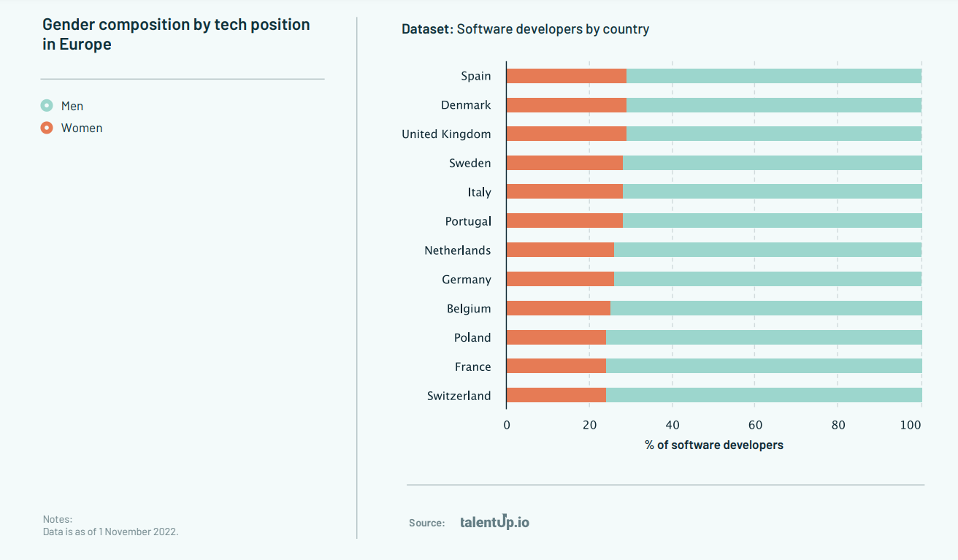Select the teal Men bar for Denmark
The image size is (958, 560).
[x=774, y=105]
